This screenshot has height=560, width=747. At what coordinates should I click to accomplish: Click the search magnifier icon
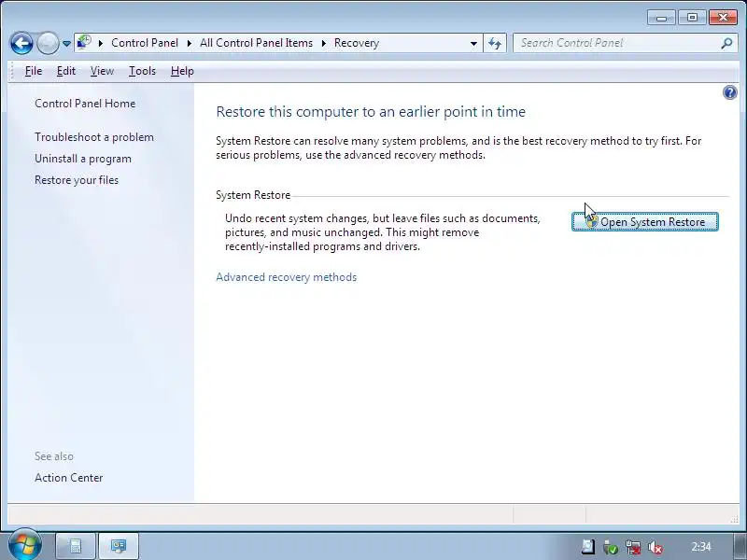tap(726, 43)
